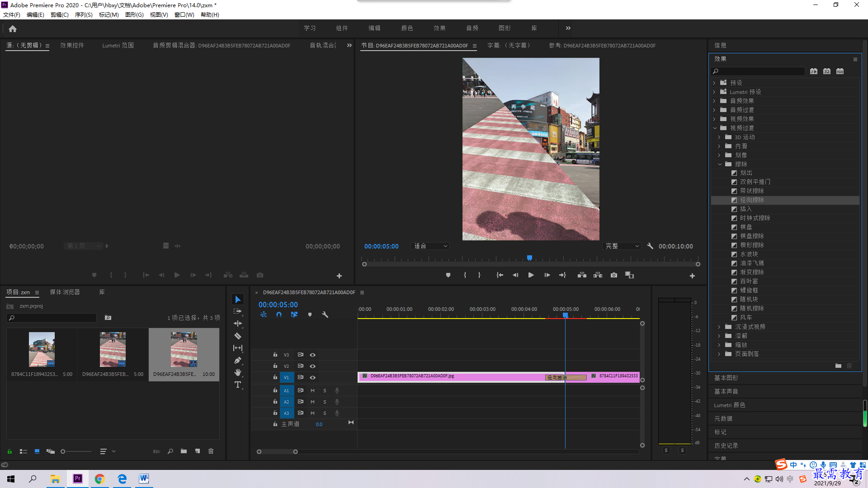Expand the 视频效果 folder
The width and height of the screenshot is (868, 488).
(x=714, y=119)
